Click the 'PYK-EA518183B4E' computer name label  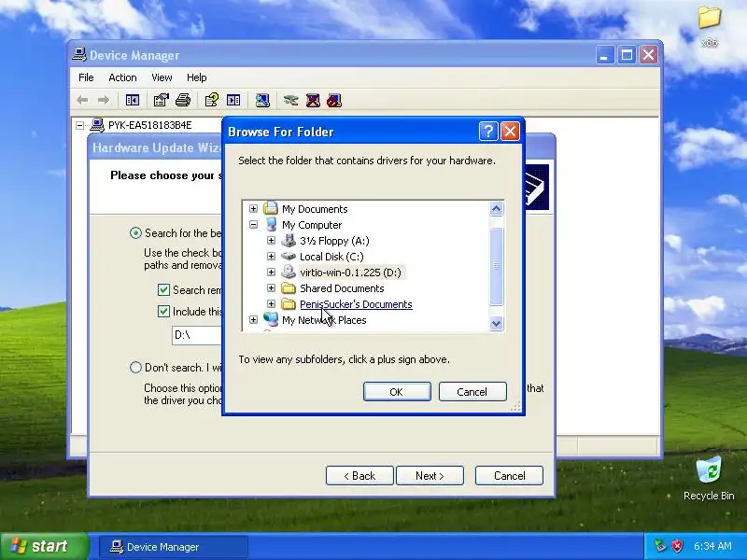(149, 125)
